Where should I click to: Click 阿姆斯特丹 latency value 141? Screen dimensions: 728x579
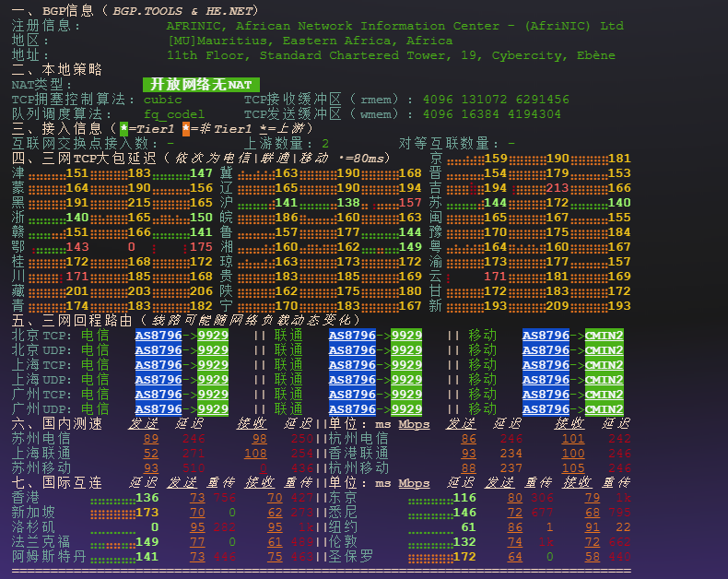point(147,557)
